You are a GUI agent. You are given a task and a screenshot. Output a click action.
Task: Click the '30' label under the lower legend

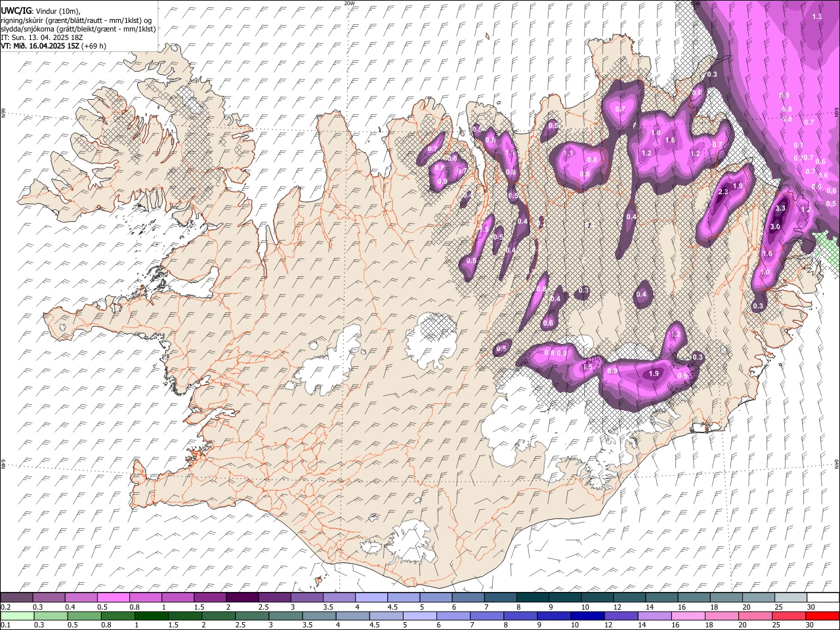point(811,625)
